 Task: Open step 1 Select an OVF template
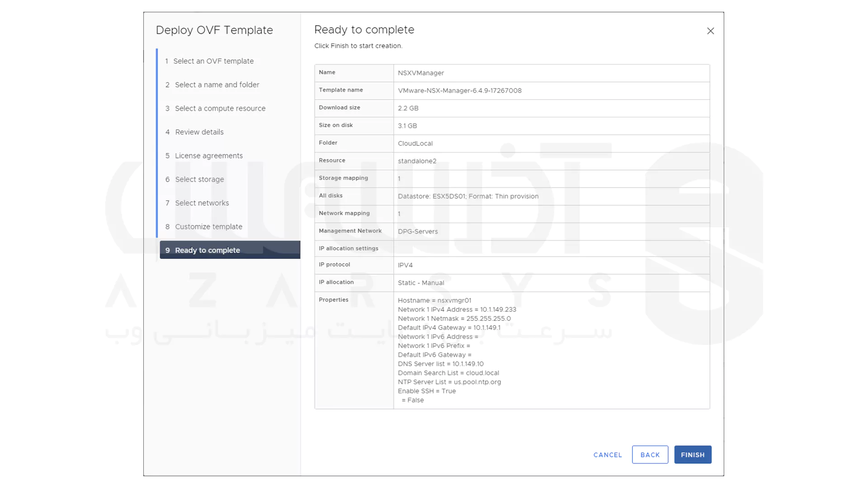[x=209, y=61]
